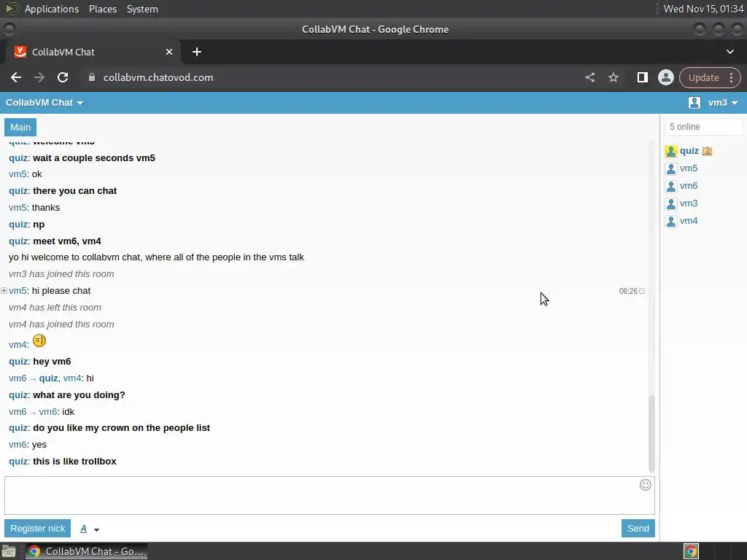Go forward in Chrome

click(x=39, y=77)
